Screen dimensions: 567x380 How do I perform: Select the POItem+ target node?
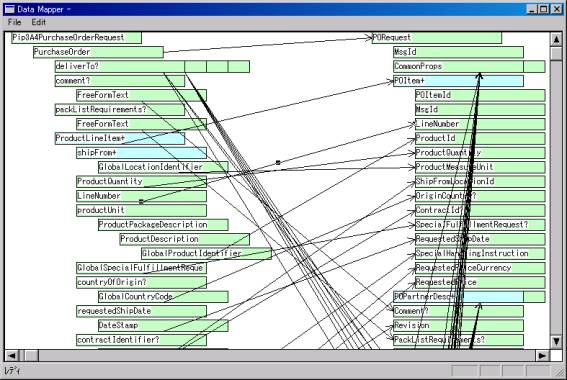(x=459, y=81)
